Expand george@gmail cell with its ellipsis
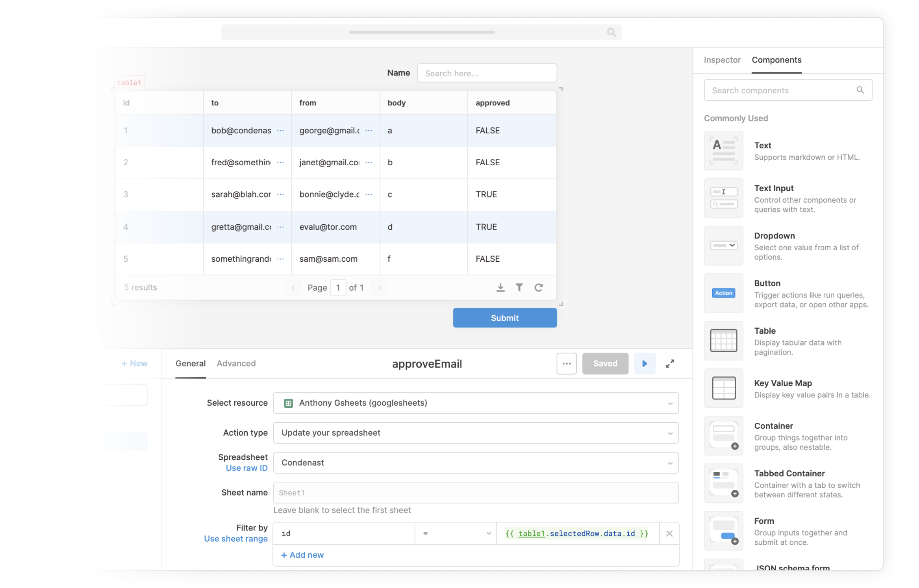919x588 pixels. point(369,131)
